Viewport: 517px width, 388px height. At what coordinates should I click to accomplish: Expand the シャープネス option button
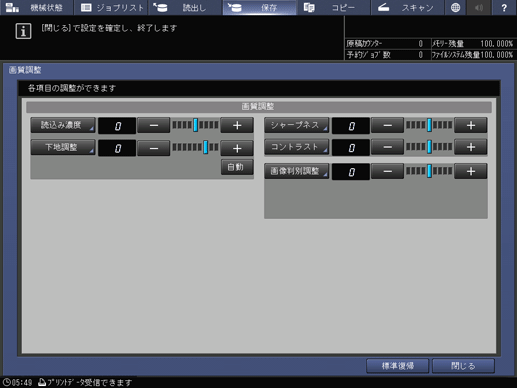click(x=296, y=125)
